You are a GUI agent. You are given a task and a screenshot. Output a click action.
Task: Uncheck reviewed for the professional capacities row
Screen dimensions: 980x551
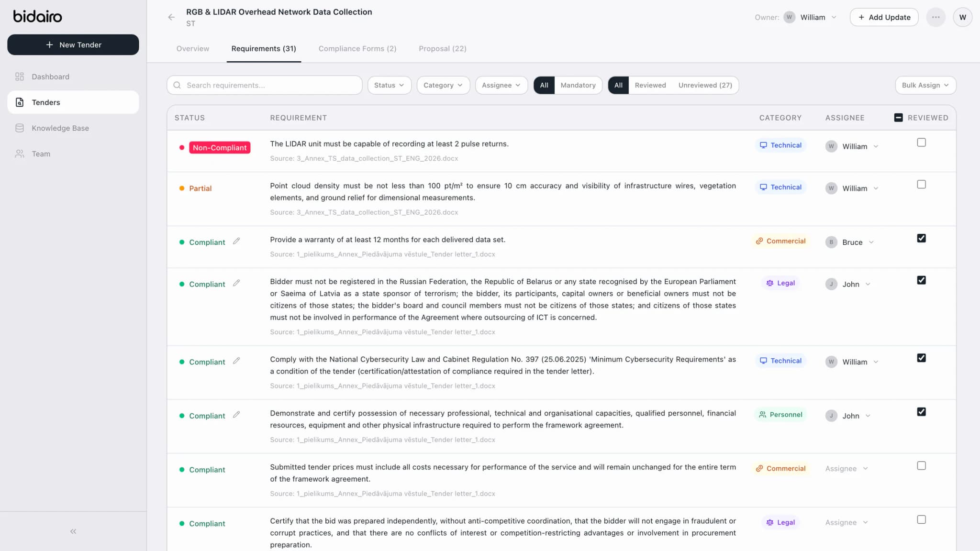(921, 412)
